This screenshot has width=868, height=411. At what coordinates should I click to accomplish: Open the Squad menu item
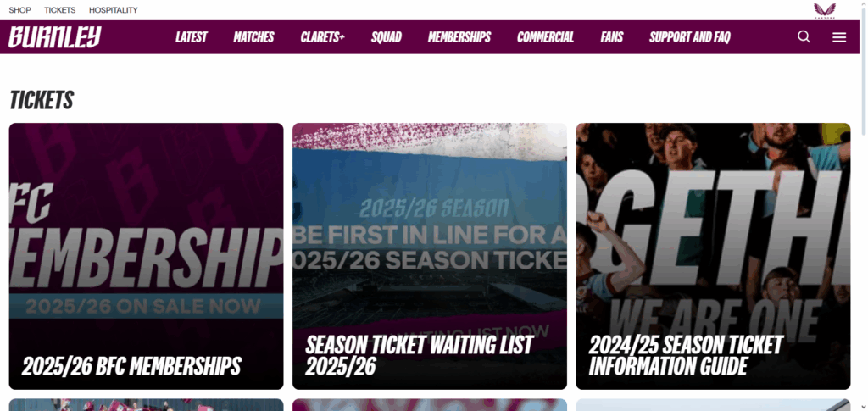387,37
